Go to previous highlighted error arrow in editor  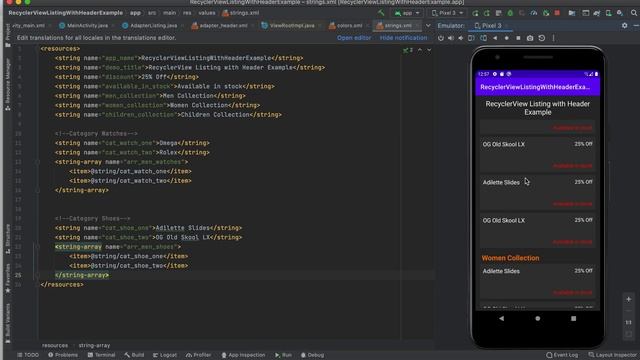(420, 50)
